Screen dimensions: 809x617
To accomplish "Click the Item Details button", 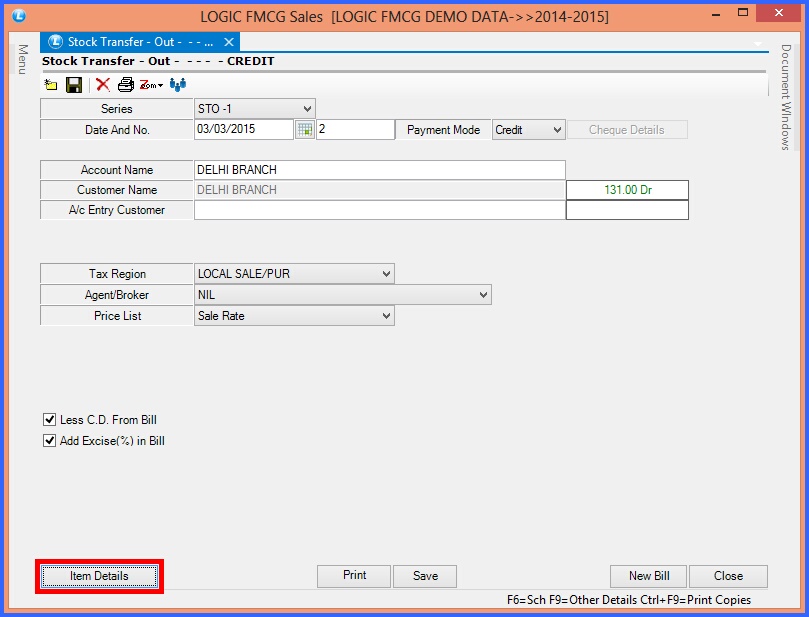I will coord(99,576).
